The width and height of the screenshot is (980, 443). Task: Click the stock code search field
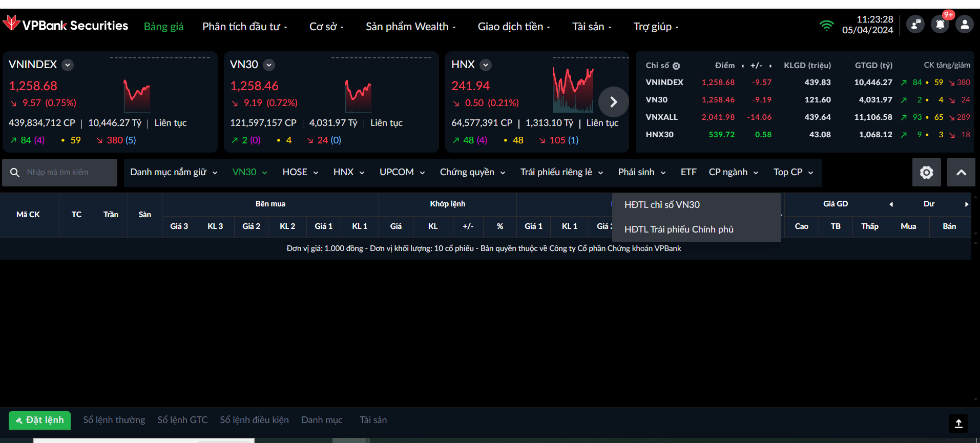(69, 173)
